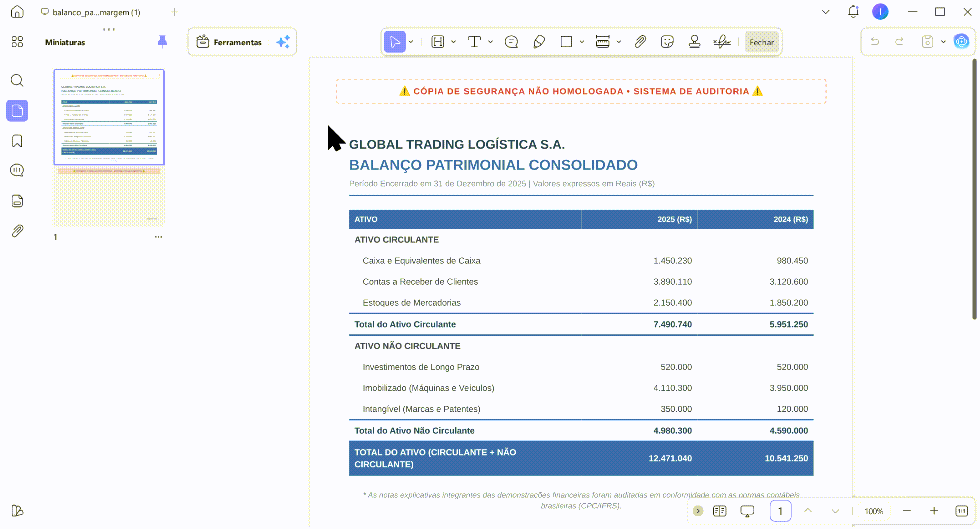
Task: Save the document with the save icon
Action: point(928,42)
